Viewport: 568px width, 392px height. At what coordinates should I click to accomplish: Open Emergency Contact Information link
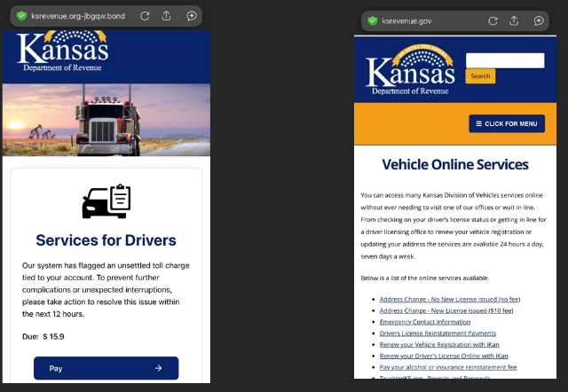tap(425, 322)
